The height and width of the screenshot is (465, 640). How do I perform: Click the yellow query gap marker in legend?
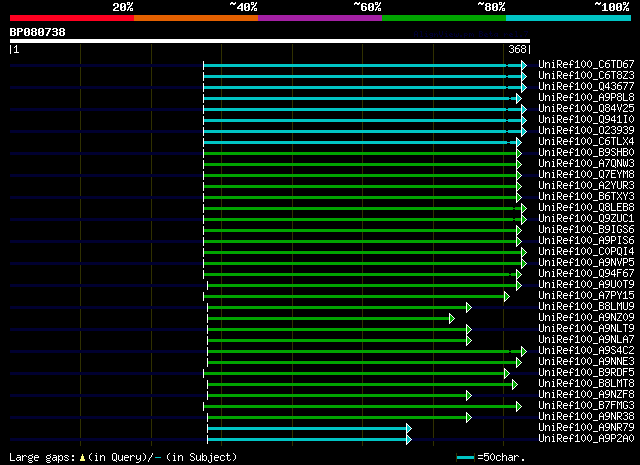82,458
